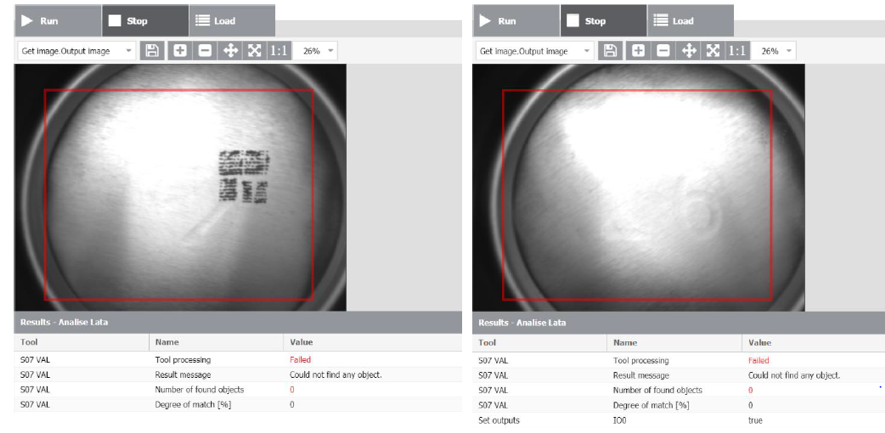Screen dimensions: 885x433
Task: Open 26% zoom dropdown in left panel
Action: (x=316, y=51)
